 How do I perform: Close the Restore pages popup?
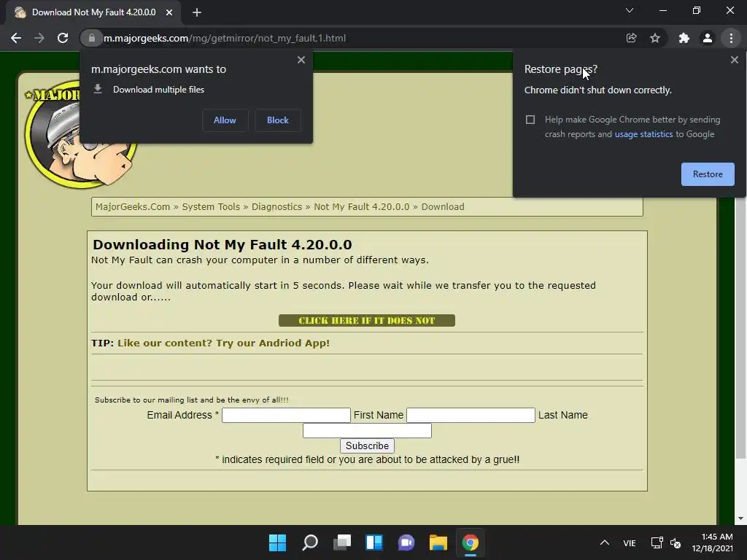[734, 60]
